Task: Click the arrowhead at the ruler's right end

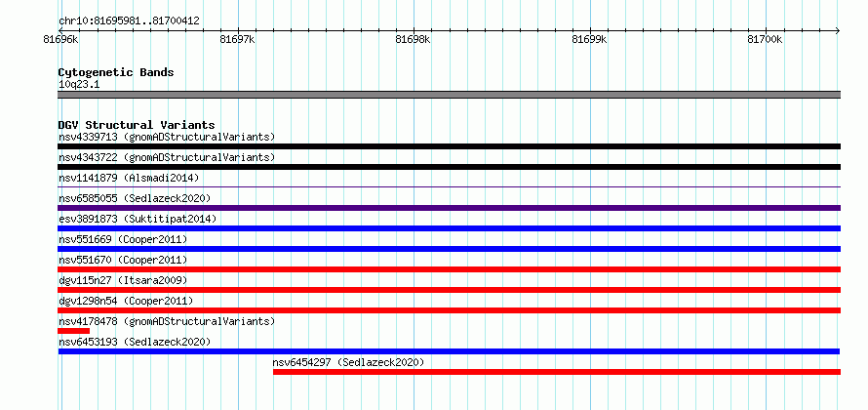Action: 838,30
